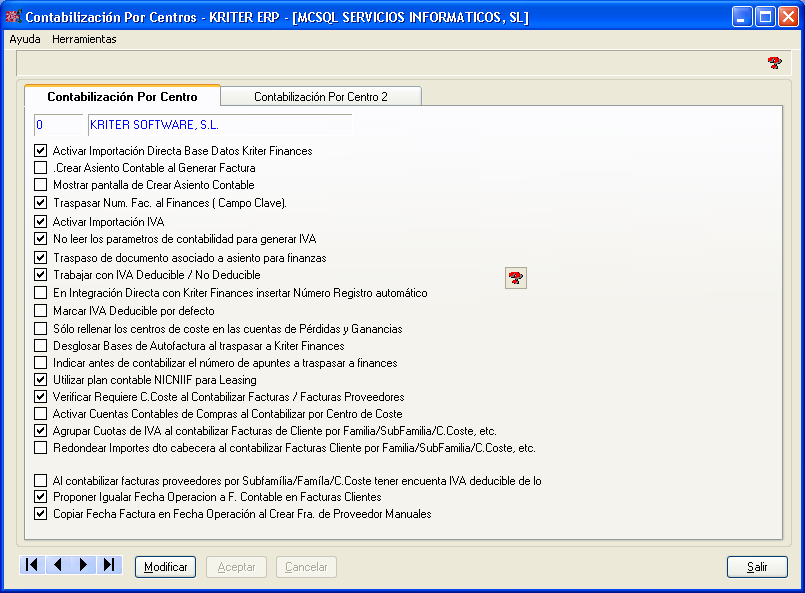
Task: Check Al contabilizar facturas proveedores por Subfamília option
Action: [41, 481]
